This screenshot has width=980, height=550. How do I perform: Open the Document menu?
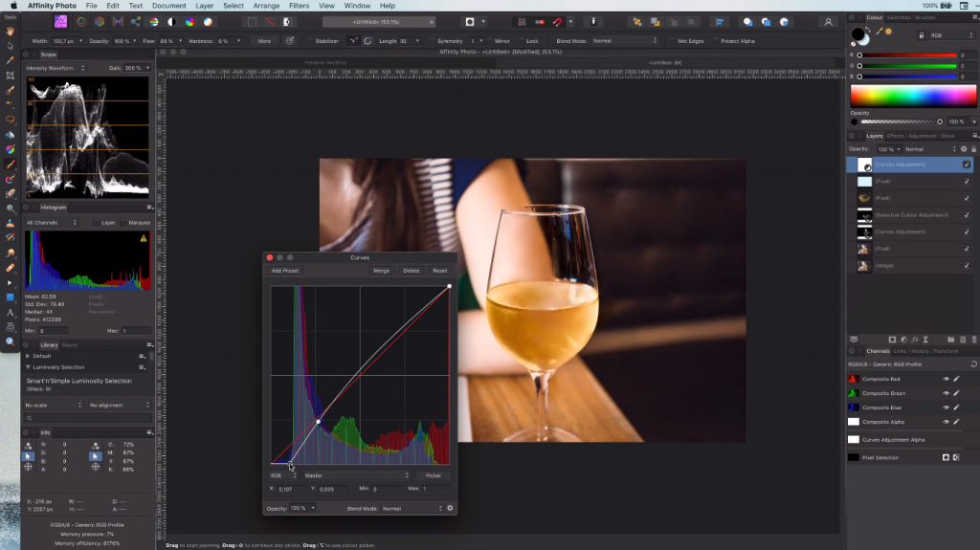(168, 6)
